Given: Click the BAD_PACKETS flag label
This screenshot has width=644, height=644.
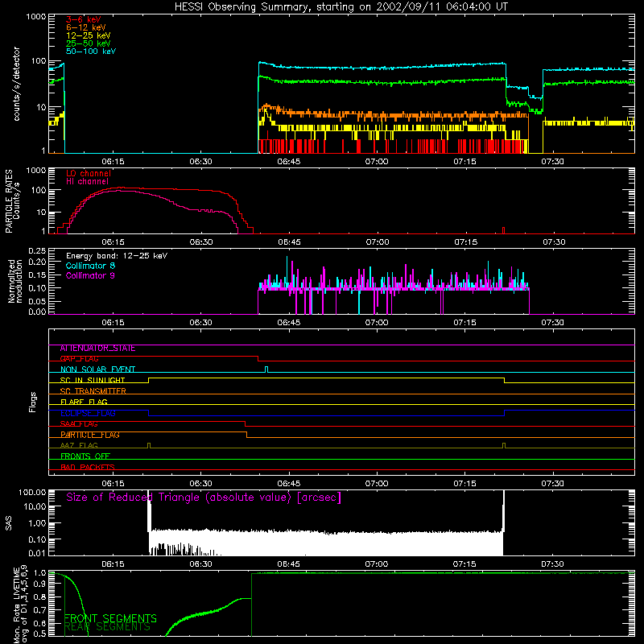Looking at the screenshot, I should [x=88, y=468].
